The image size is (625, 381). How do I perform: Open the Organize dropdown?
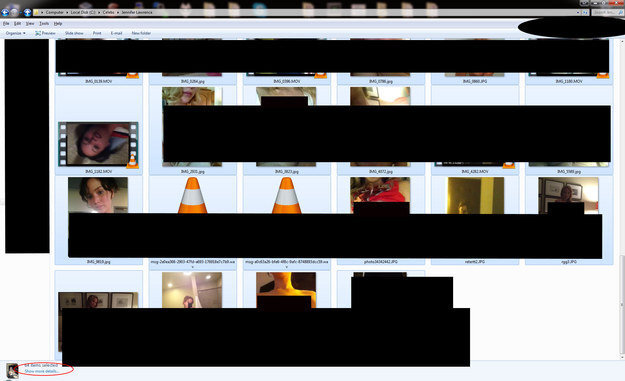(x=16, y=33)
